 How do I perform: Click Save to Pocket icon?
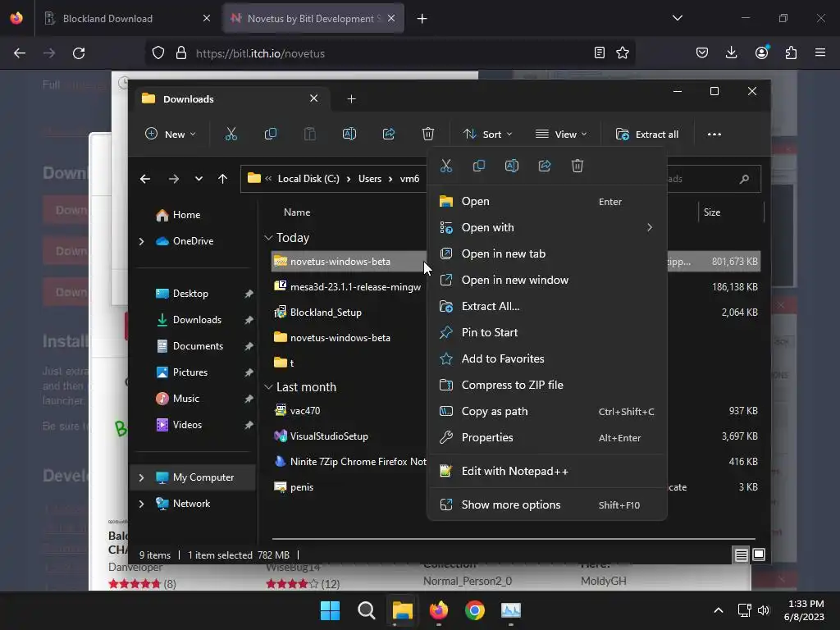(702, 52)
